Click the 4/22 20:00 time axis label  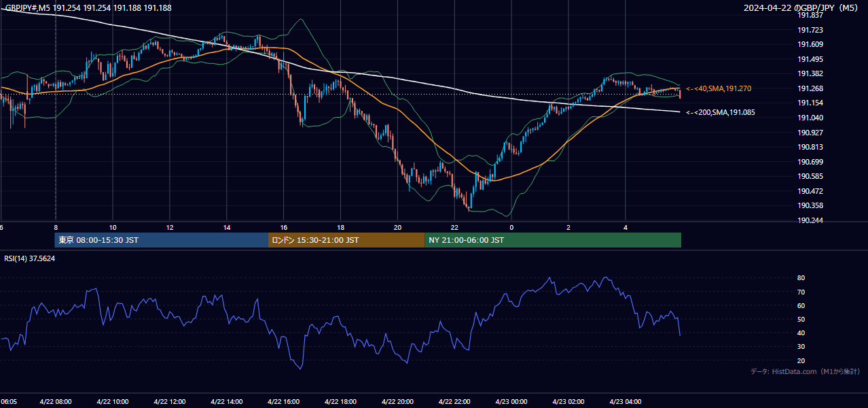(x=398, y=402)
